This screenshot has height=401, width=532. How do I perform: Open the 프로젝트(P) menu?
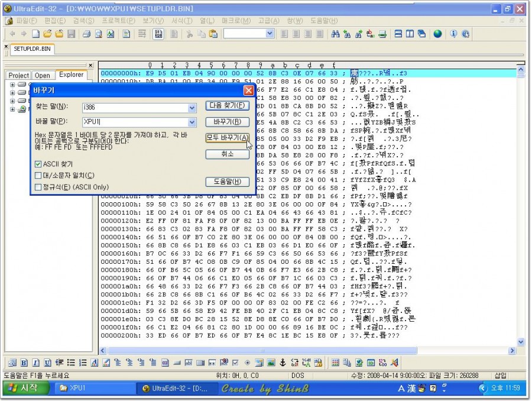click(118, 21)
